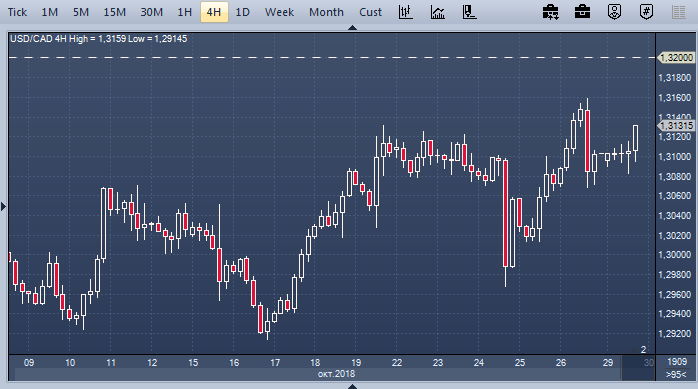The height and width of the screenshot is (389, 698).
Task: Select the 5M timeframe
Action: [x=81, y=12]
